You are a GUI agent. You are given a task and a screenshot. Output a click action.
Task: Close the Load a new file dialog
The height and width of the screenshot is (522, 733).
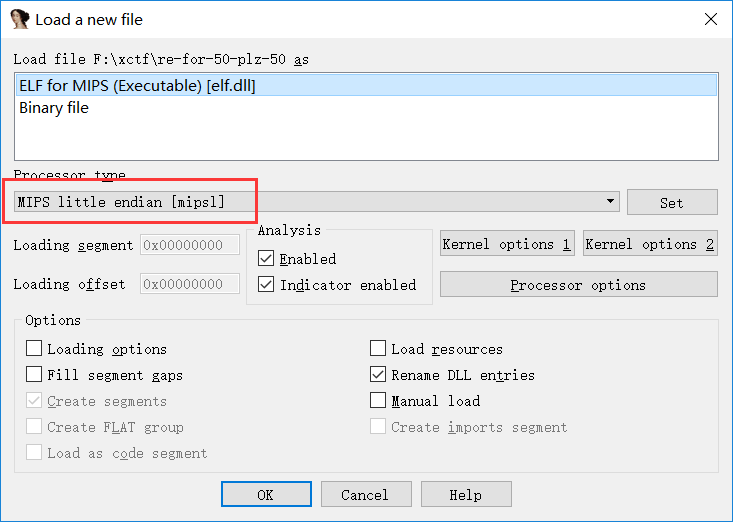711,19
